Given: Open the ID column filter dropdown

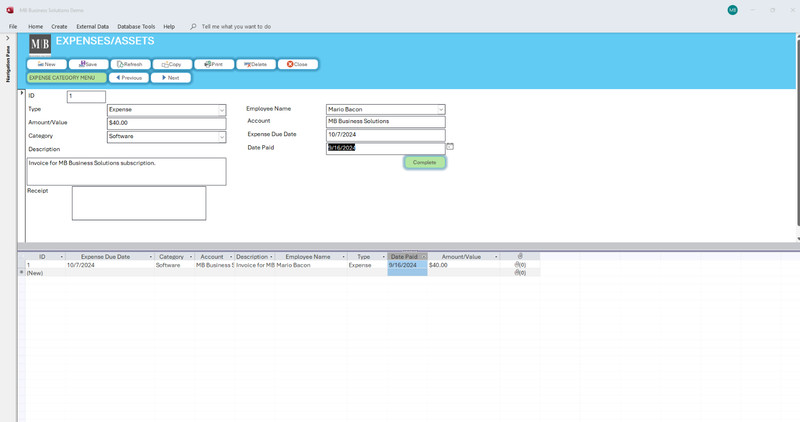Looking at the screenshot, I should (x=62, y=257).
